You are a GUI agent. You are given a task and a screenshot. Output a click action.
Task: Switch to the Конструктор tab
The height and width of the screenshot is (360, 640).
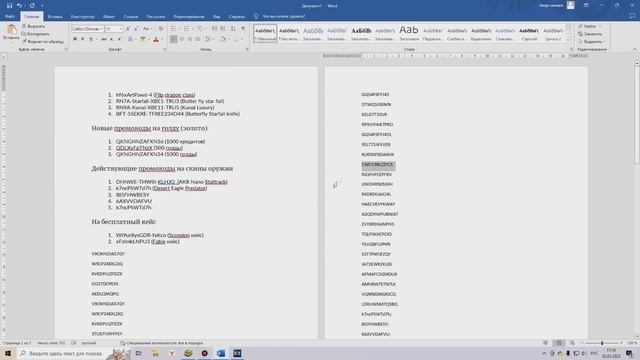(x=82, y=16)
